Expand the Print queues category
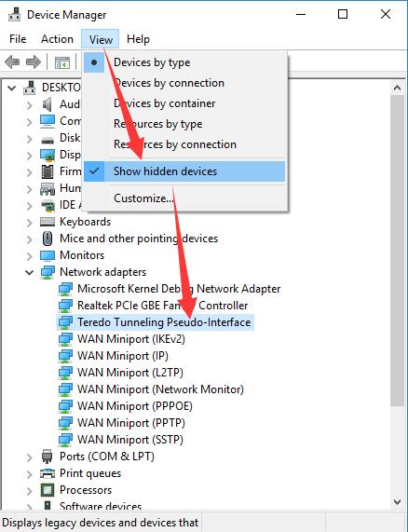Viewport: 408px width, 532px height. (x=30, y=473)
